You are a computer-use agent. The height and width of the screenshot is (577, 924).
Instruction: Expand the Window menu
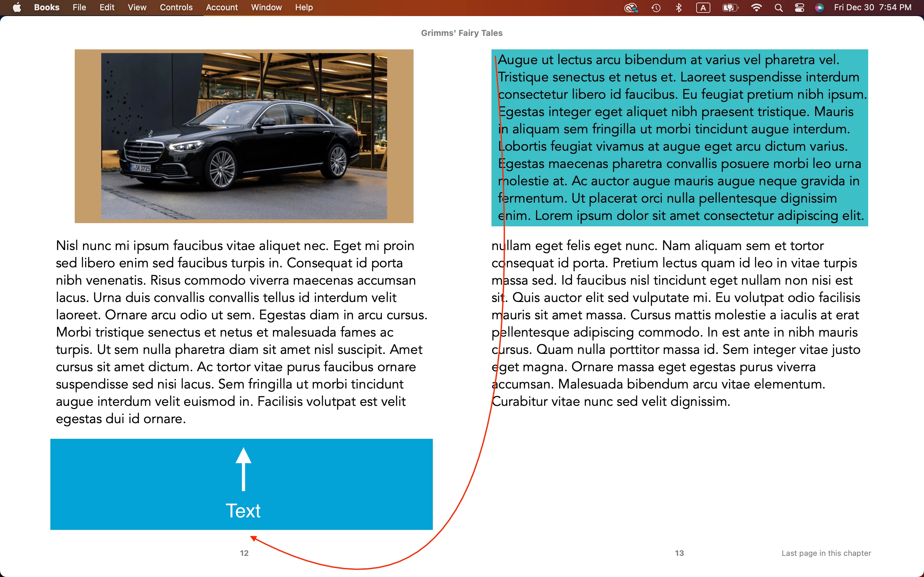tap(266, 8)
